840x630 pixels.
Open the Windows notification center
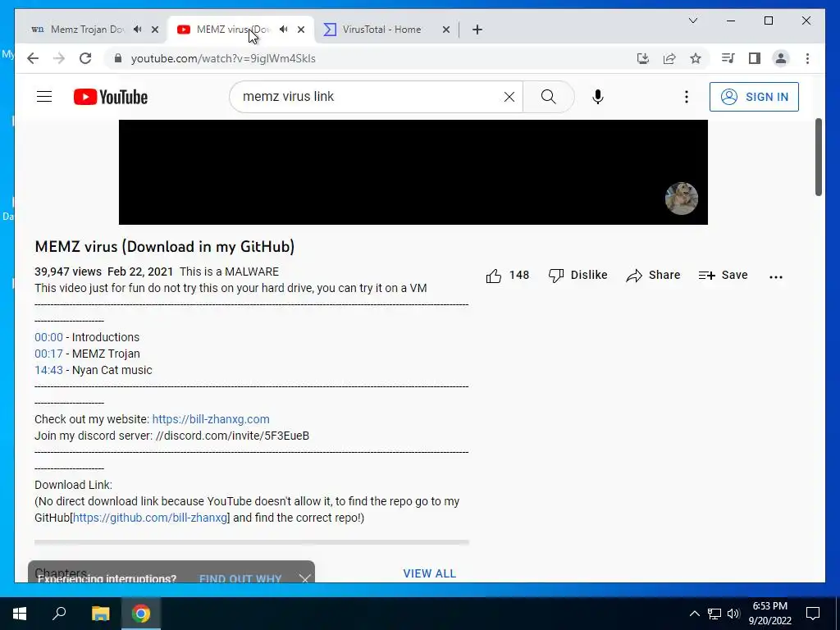click(x=813, y=614)
